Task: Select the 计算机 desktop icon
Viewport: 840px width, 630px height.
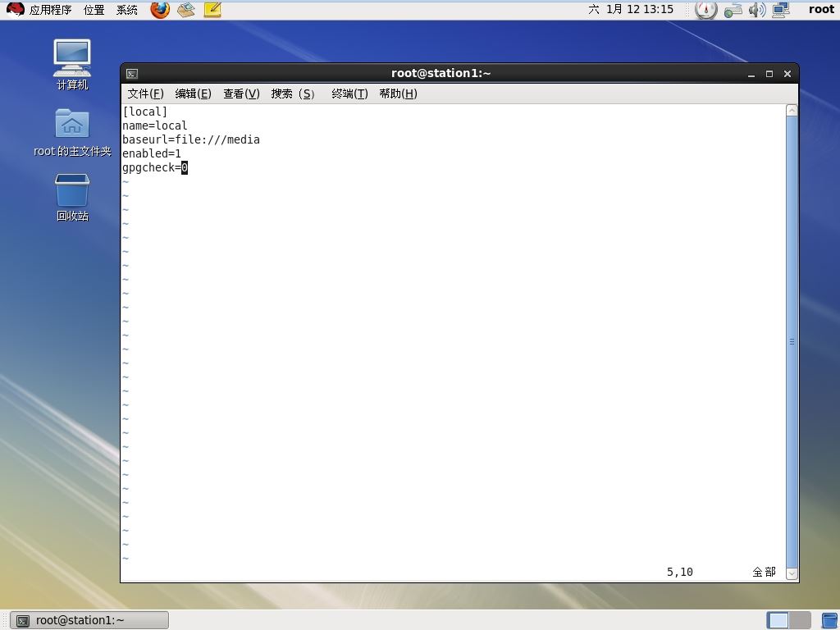Action: [x=72, y=65]
